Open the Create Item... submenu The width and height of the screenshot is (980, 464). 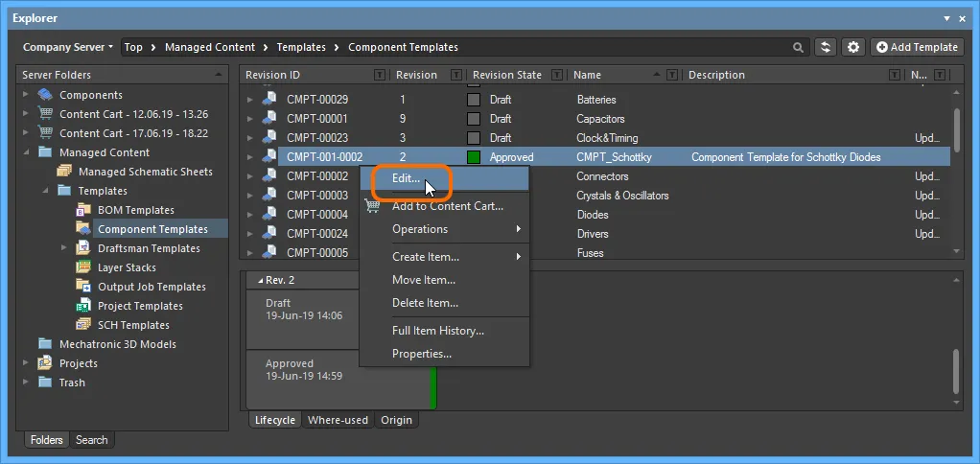444,257
